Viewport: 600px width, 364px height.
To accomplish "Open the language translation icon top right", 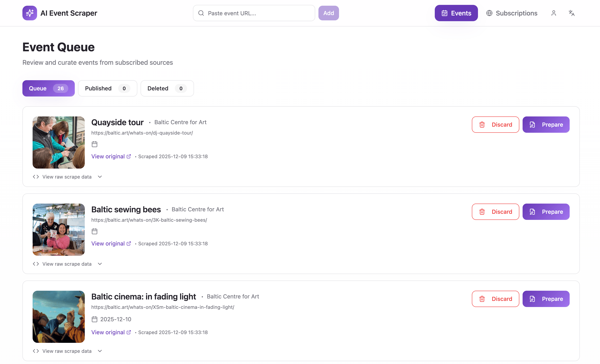I will click(571, 13).
